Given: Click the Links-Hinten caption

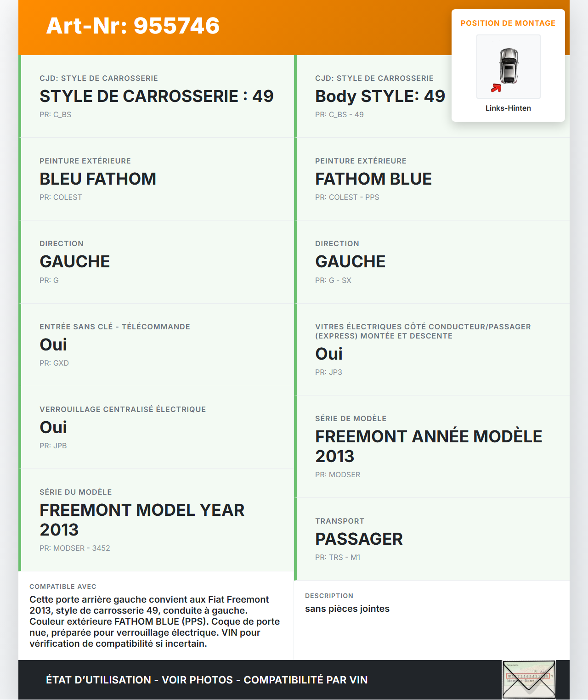Looking at the screenshot, I should click(508, 108).
